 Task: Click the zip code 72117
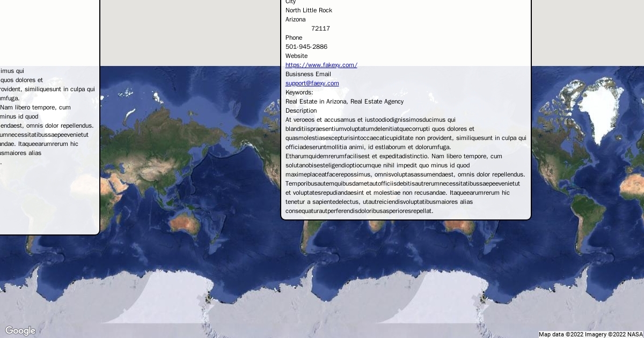tap(320, 28)
